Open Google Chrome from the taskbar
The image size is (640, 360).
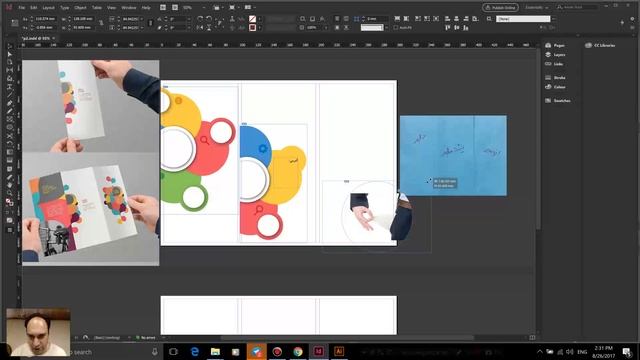pyautogui.click(x=298, y=351)
